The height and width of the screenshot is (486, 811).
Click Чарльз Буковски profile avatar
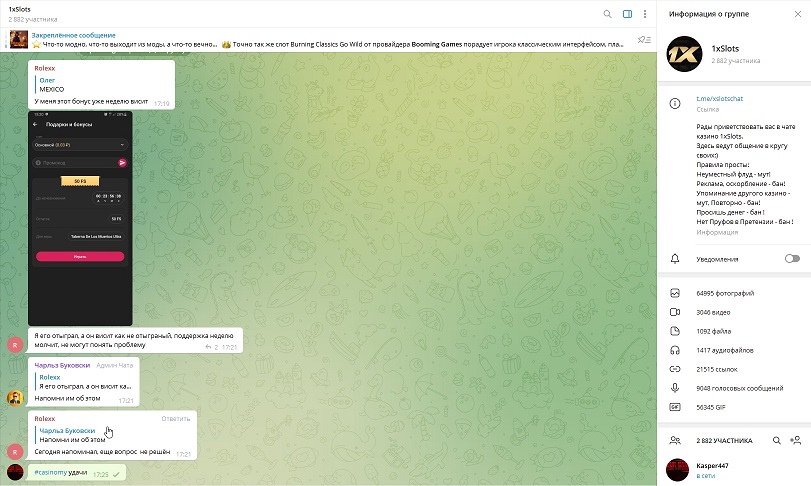15,398
